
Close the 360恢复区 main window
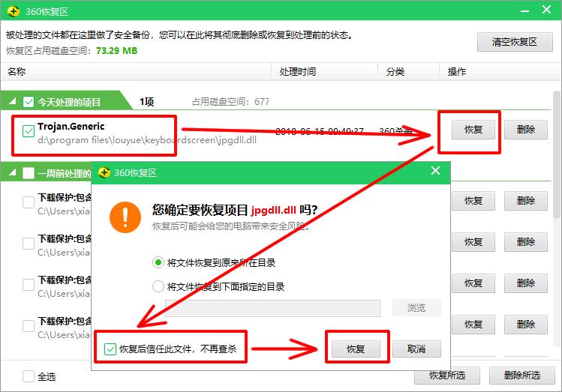(x=546, y=10)
